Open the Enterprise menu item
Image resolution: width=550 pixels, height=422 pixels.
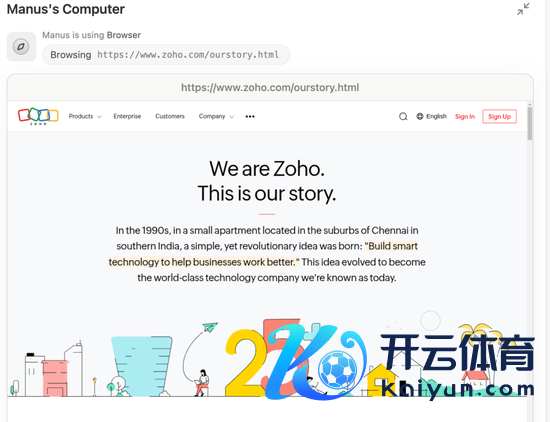pyautogui.click(x=127, y=116)
